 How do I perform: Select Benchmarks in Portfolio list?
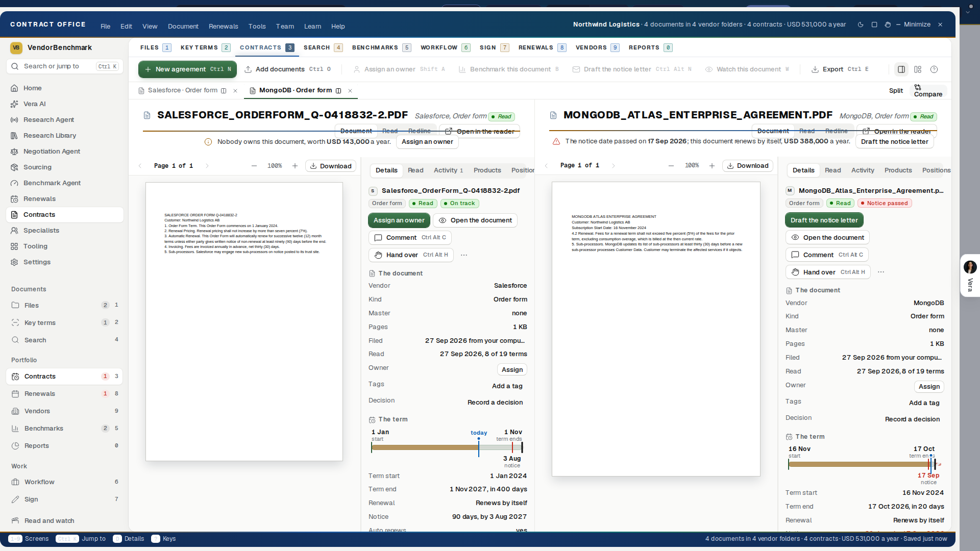coord(64,429)
